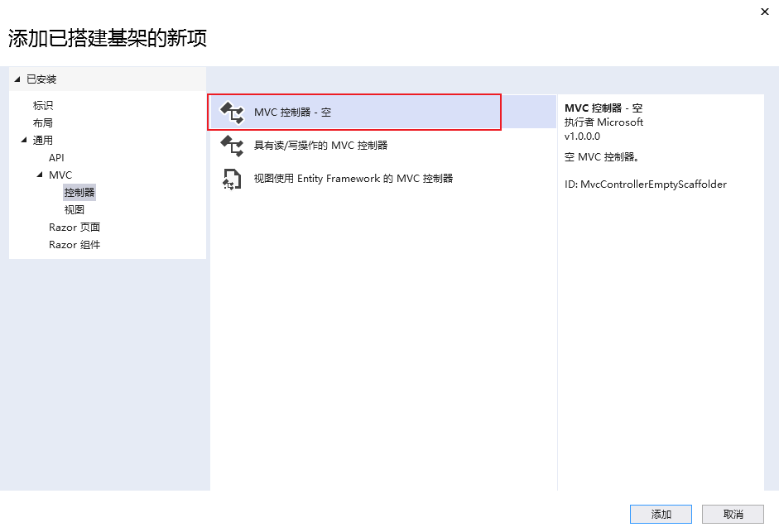Open the Razor 组件 category

(75, 244)
